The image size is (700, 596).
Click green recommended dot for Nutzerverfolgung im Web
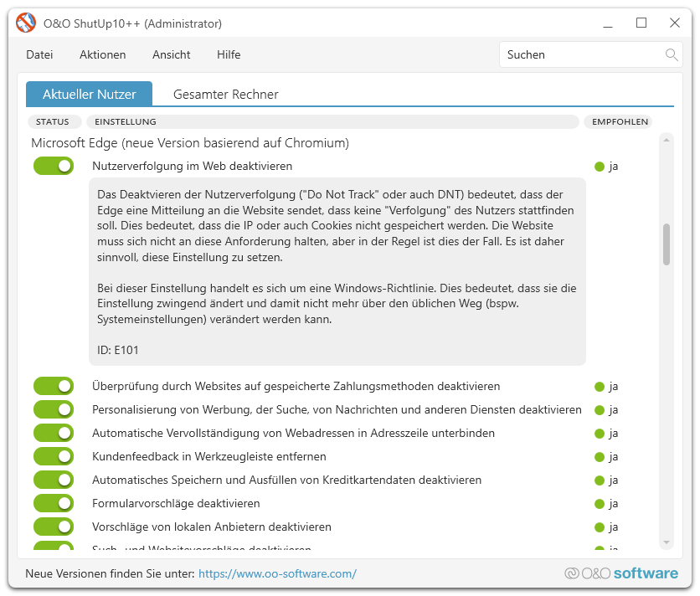pos(600,167)
